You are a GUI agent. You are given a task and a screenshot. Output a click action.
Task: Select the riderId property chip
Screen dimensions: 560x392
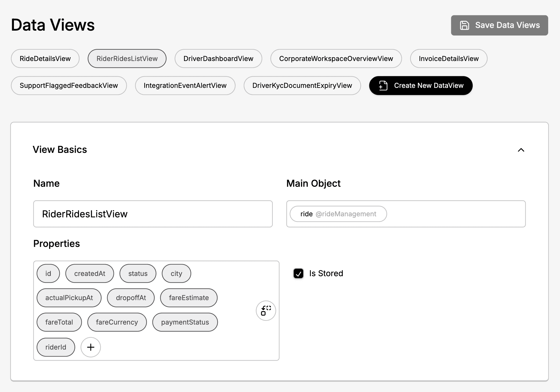point(56,347)
